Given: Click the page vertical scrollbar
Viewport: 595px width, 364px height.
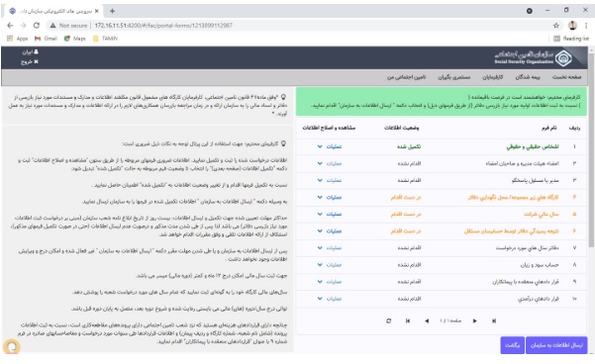Looking at the screenshot, I should tap(591, 151).
